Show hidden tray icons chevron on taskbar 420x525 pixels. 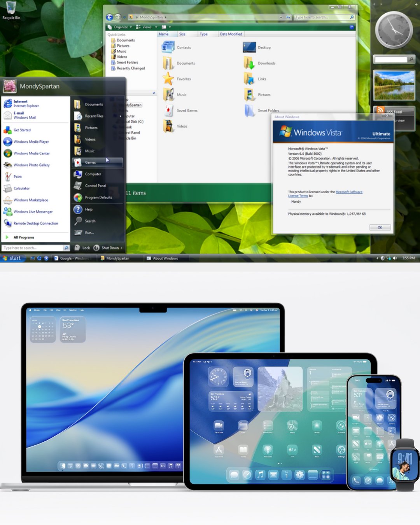tap(377, 258)
